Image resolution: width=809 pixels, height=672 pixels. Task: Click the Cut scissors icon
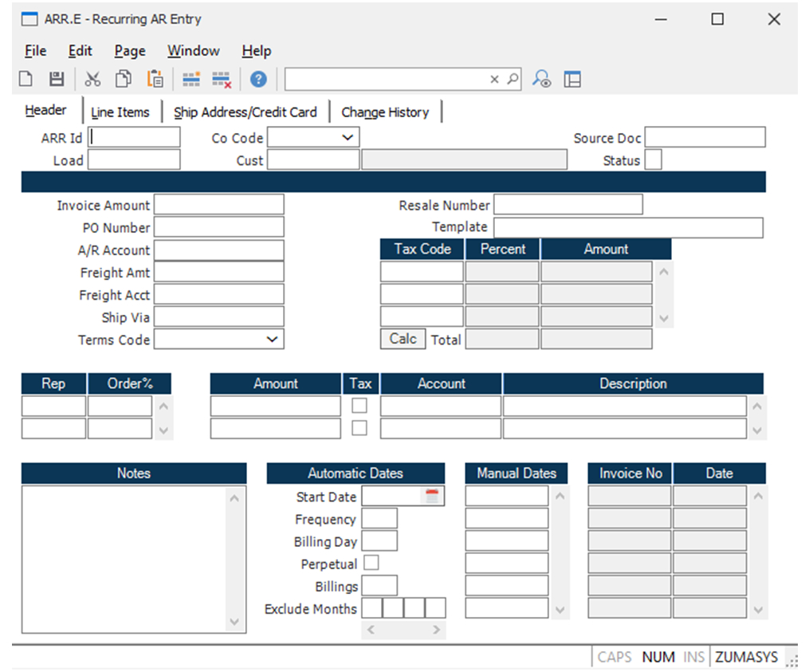93,79
